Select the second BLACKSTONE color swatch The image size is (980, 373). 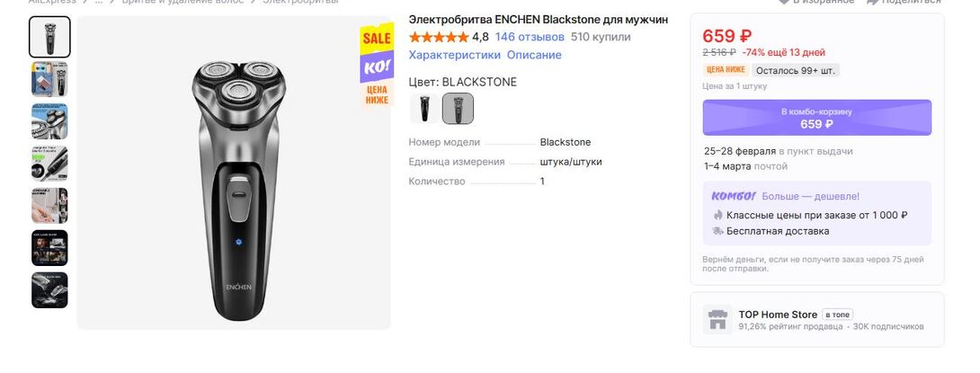click(x=458, y=109)
